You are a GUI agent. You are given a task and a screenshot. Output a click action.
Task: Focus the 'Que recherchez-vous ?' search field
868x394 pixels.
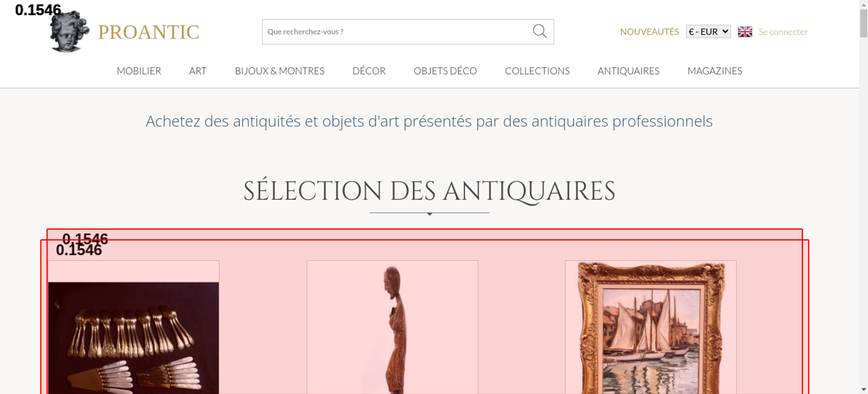[397, 32]
